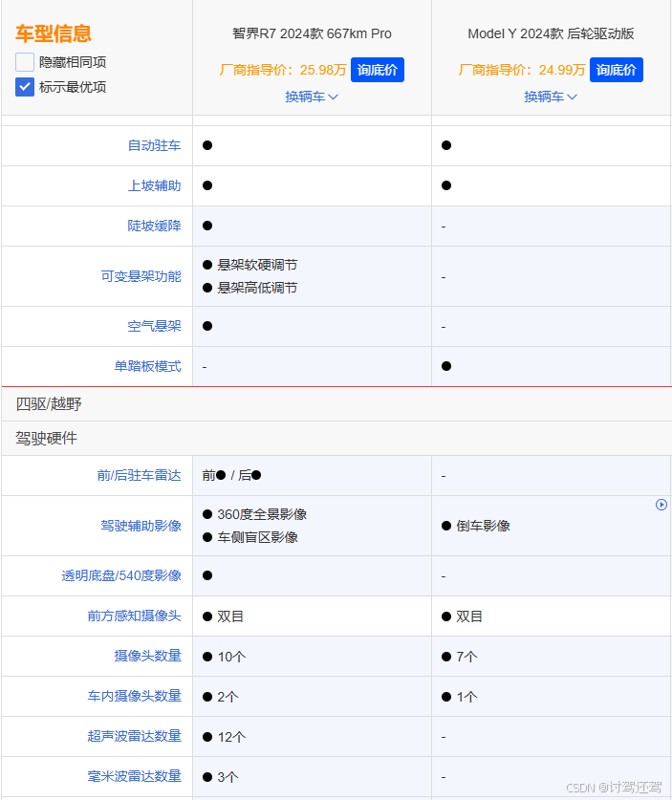Click the 前● / 后● parking radar value
Image resolution: width=672 pixels, height=800 pixels.
[x=231, y=476]
